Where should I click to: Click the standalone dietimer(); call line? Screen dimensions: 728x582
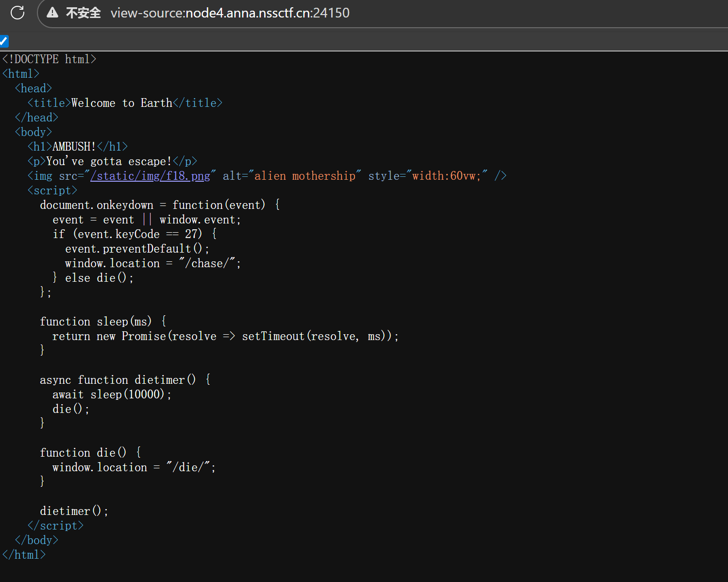[74, 511]
